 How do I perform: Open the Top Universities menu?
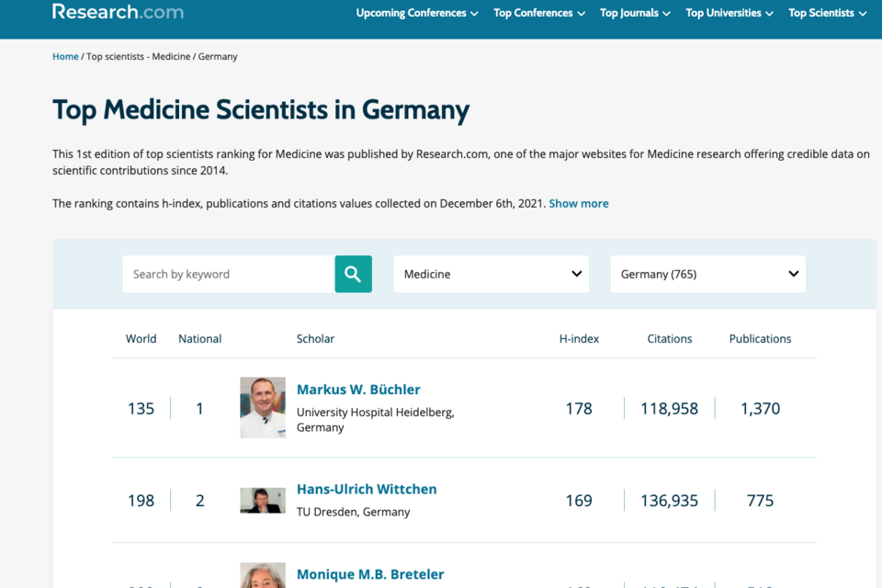coord(729,13)
